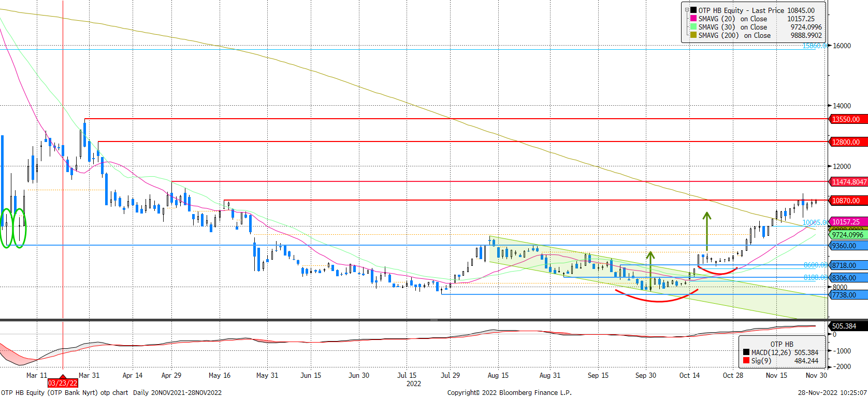
Task: Click the panel divider handle above MACD pane
Action: click(434, 320)
